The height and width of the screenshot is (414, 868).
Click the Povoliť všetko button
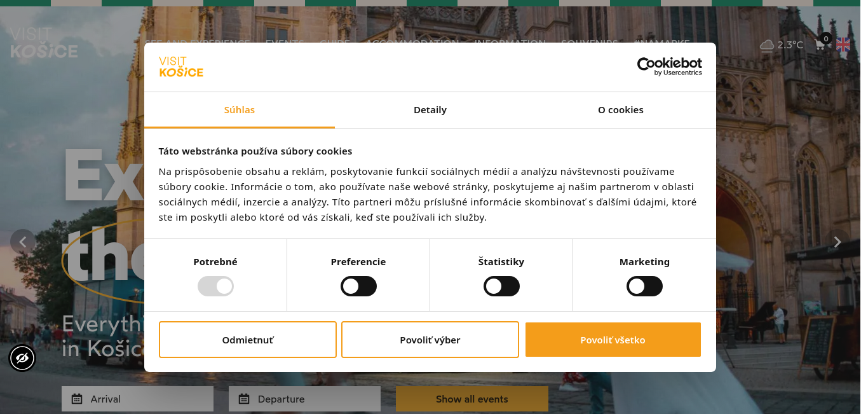(x=613, y=340)
